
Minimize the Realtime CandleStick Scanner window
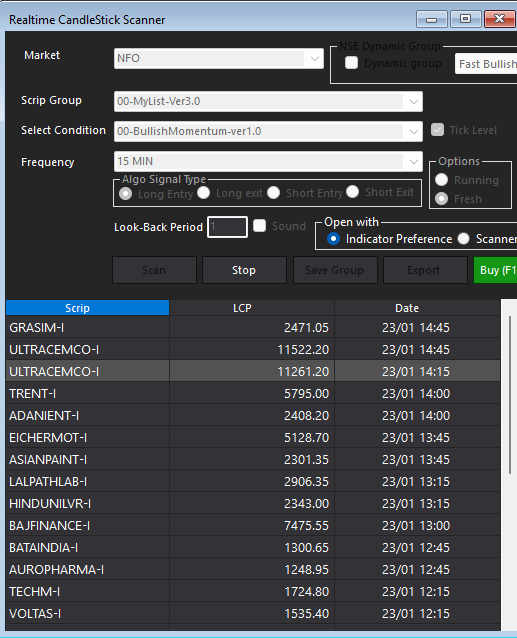point(432,19)
